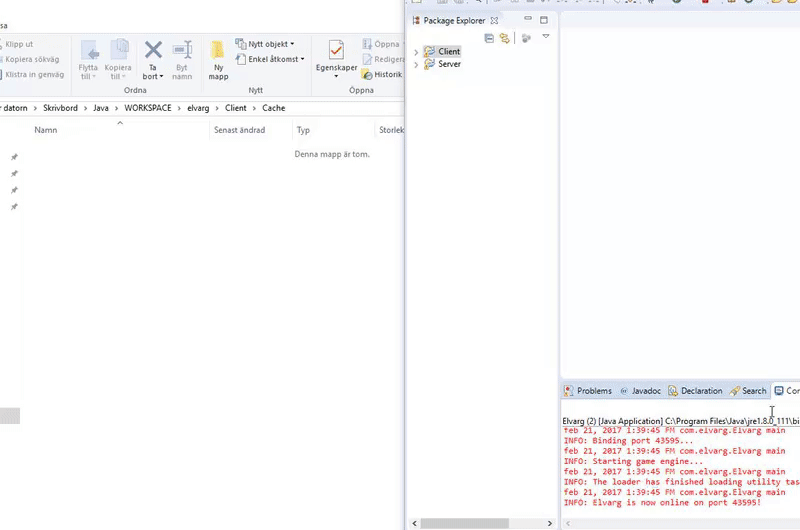
Task: Open chevron between WORKSPACE and elvarg
Action: (x=180, y=108)
